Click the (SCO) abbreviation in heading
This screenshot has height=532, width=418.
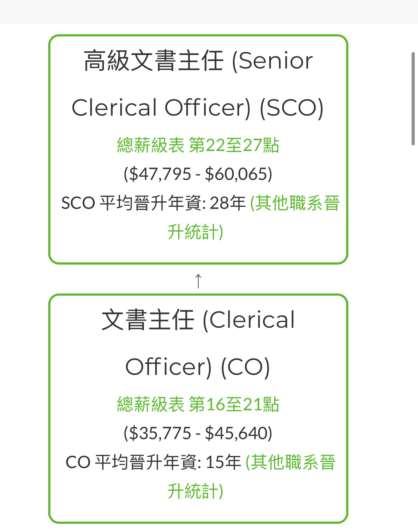[x=292, y=108]
